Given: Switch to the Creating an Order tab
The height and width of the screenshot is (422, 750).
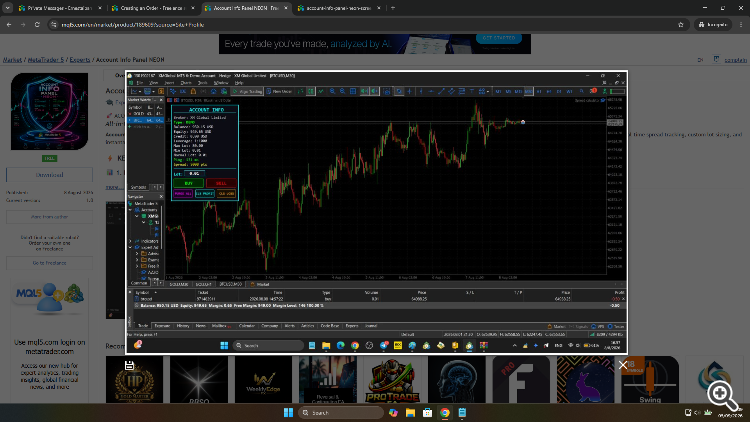Looking at the screenshot, I should [x=148, y=8].
